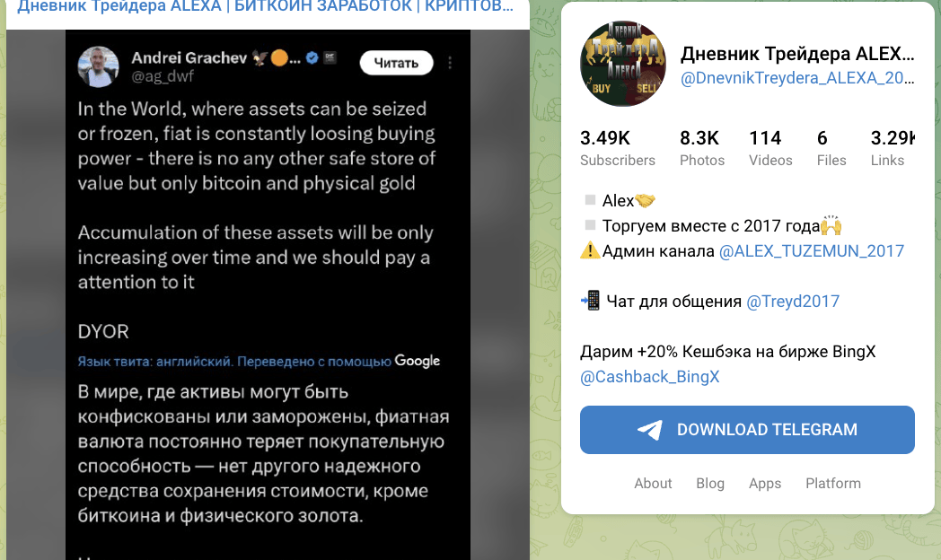The height and width of the screenshot is (560, 941).
Task: Select the Photos counter tab
Action: coord(701,147)
